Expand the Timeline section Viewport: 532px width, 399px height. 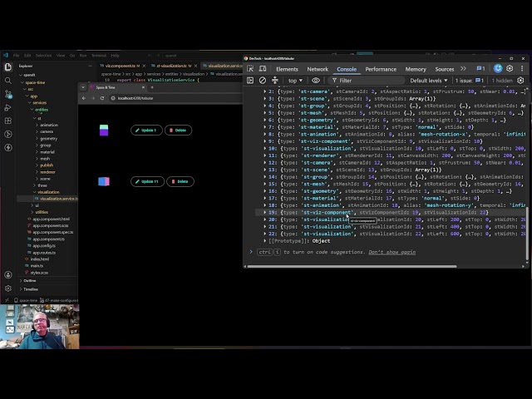tap(29, 289)
